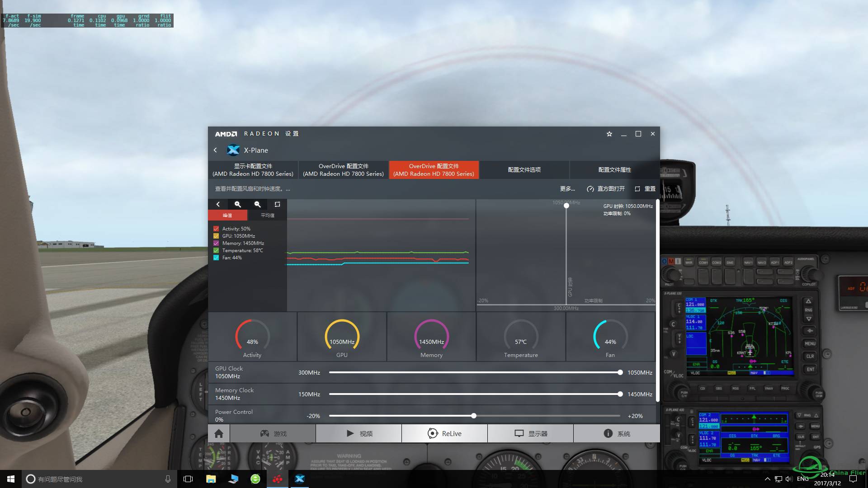Collapse the graph panel with the left arrow

tap(218, 204)
